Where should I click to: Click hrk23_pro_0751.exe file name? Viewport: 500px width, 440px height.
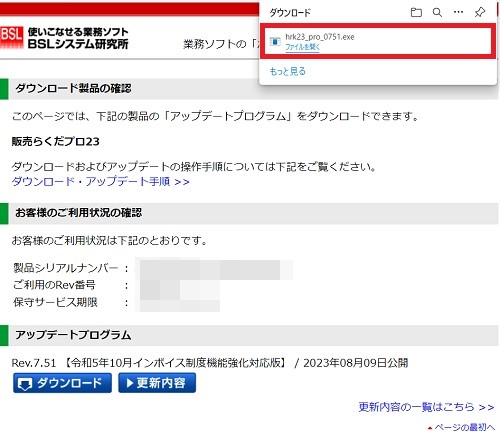point(320,37)
